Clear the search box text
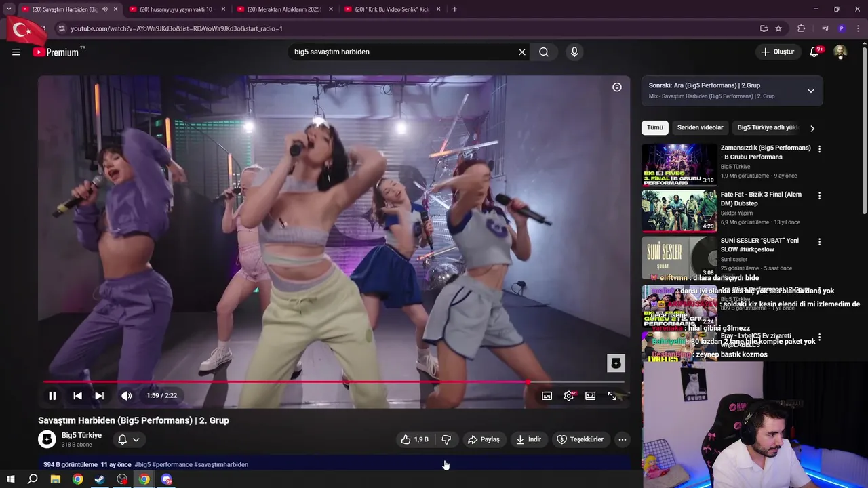The height and width of the screenshot is (488, 868). 522,52
